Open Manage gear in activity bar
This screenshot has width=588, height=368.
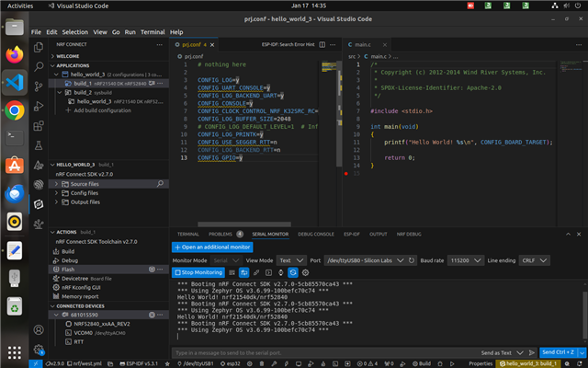(39, 350)
